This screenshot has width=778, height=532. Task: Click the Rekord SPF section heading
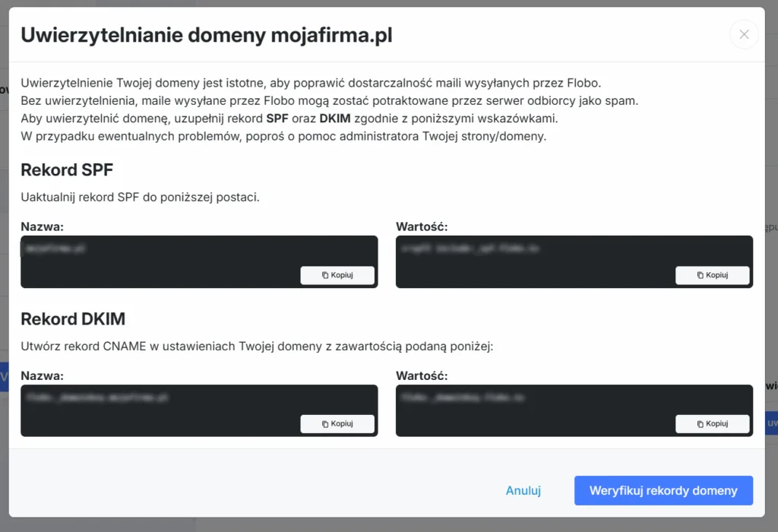[x=68, y=169]
